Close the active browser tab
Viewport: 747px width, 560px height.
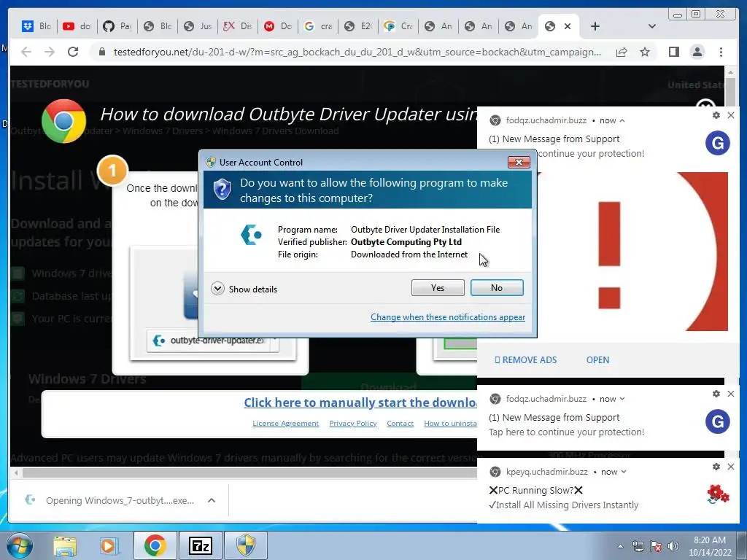(568, 26)
